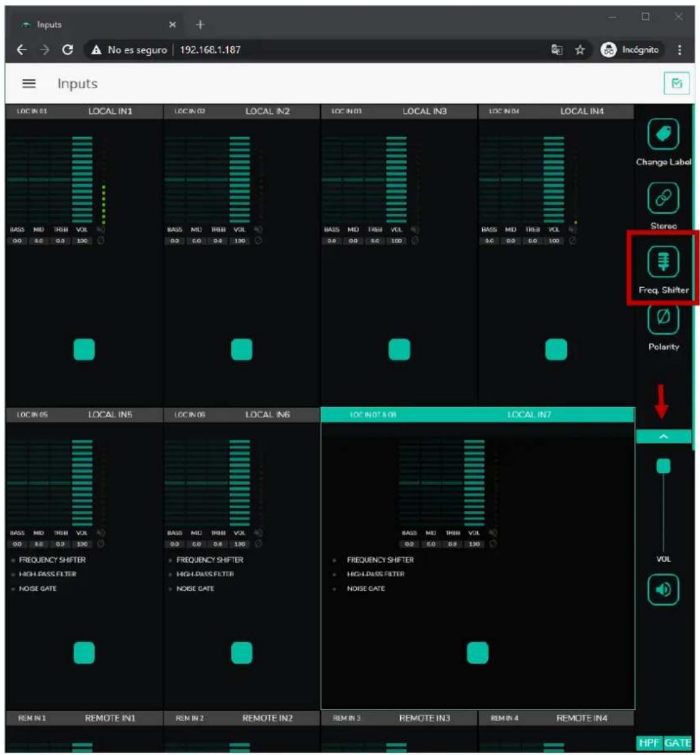The width and height of the screenshot is (700, 755).
Task: Click the small polarity icon in LOCAL IN3
Action: tap(415, 241)
